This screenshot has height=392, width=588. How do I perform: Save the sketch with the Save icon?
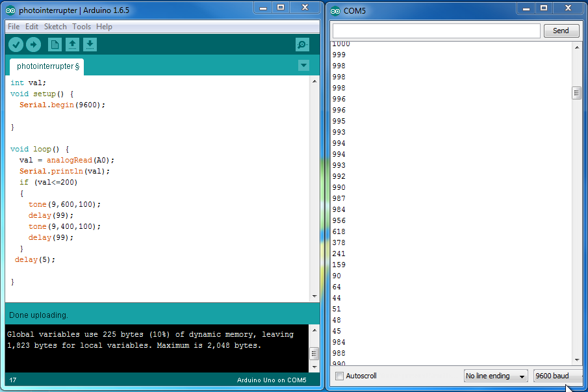pyautogui.click(x=90, y=45)
